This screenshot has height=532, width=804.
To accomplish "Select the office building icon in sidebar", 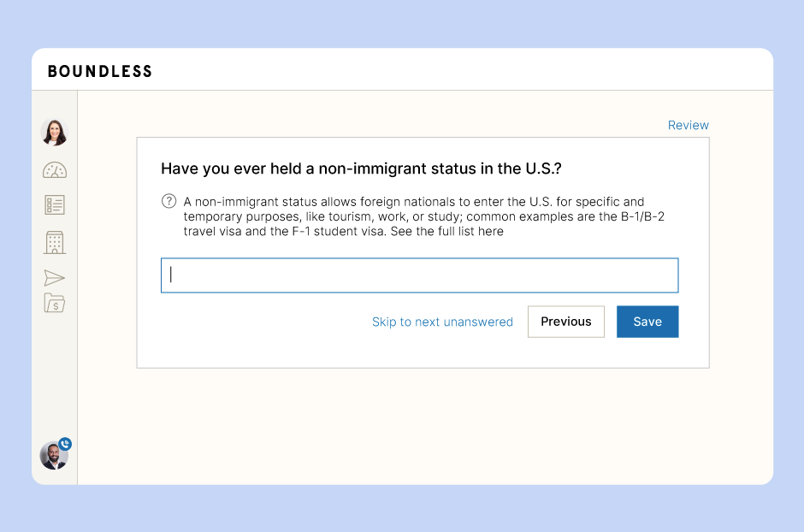I will 55,242.
